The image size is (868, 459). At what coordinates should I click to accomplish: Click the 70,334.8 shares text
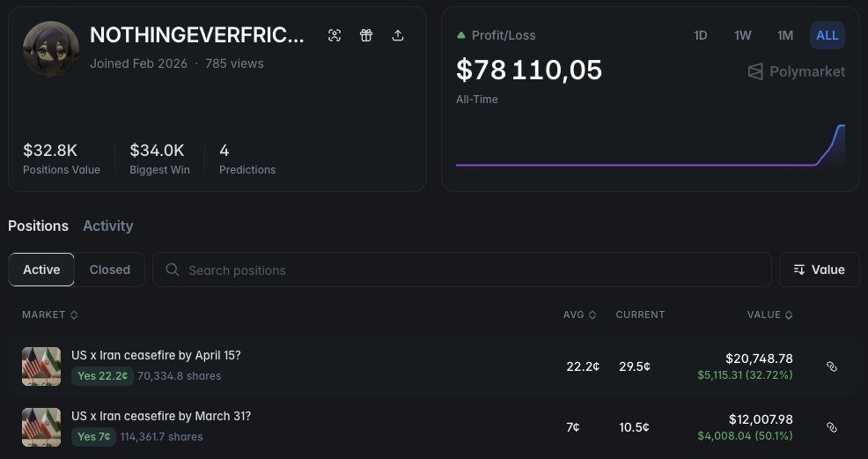coord(180,376)
